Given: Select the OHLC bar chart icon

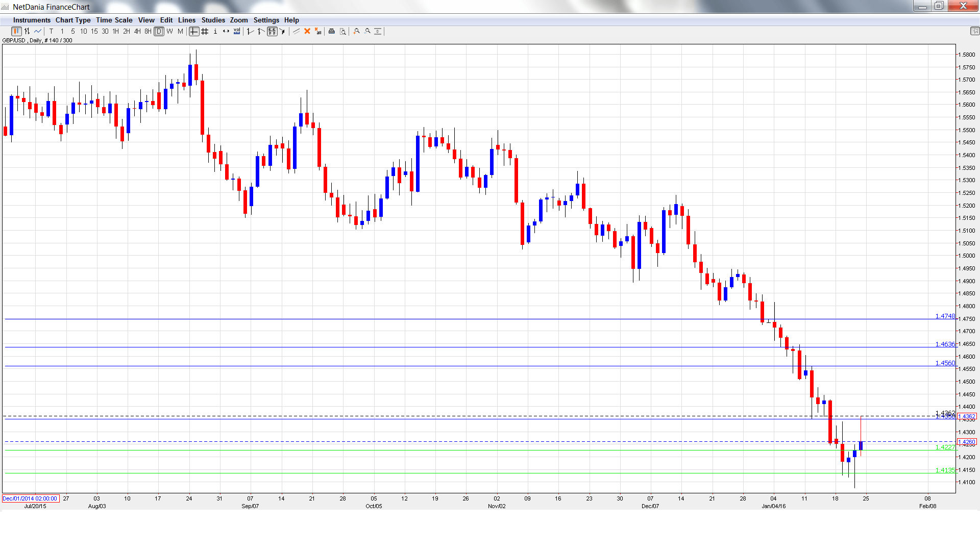Looking at the screenshot, I should tap(28, 31).
